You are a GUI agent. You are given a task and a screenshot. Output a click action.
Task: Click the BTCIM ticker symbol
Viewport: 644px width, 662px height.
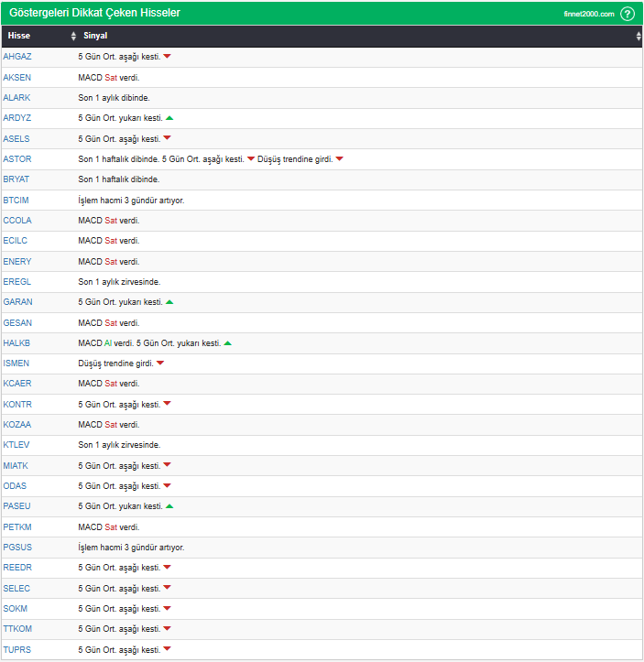tap(16, 200)
